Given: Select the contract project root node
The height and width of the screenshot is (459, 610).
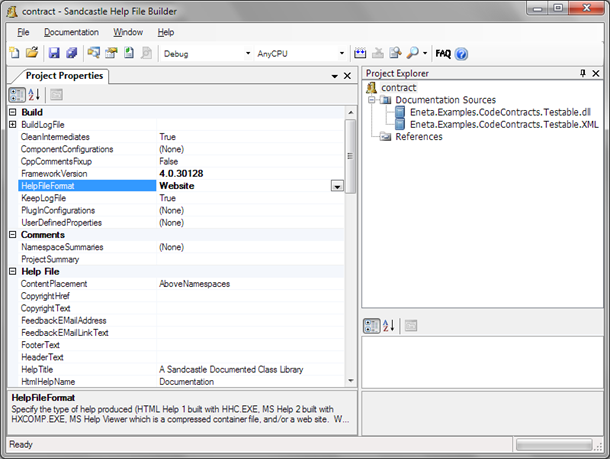Looking at the screenshot, I should [399, 88].
